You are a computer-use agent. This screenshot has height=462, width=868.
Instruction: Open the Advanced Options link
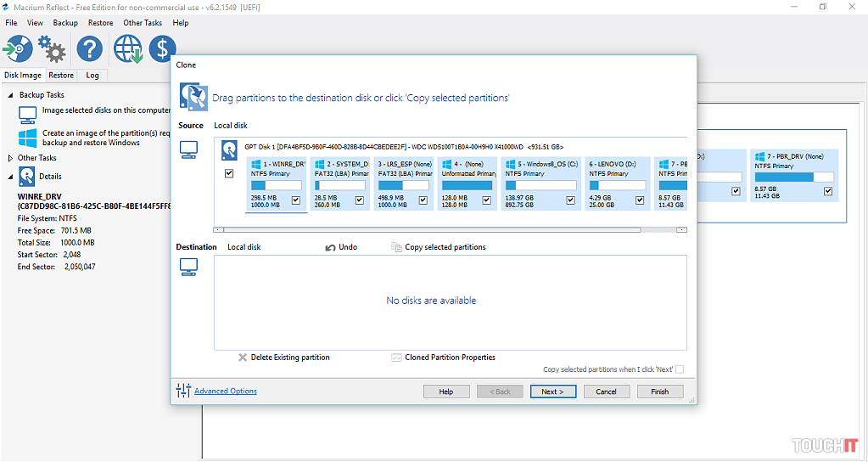pos(226,392)
